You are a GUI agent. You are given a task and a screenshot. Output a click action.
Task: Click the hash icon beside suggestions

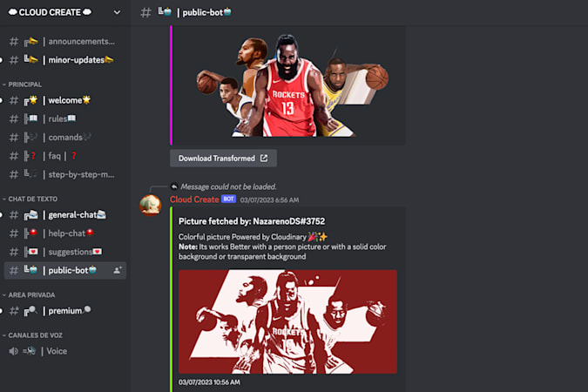14,252
